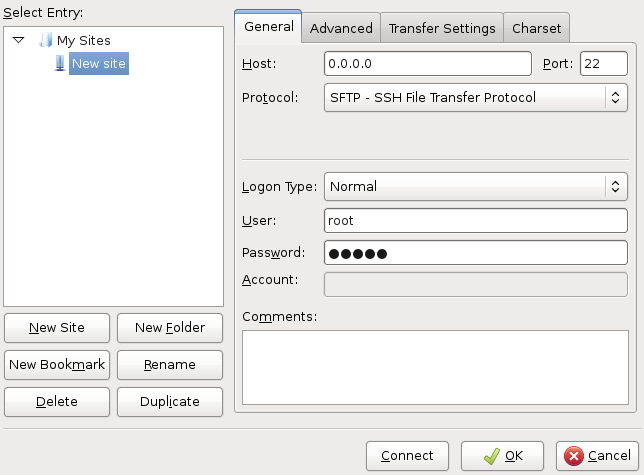644x475 pixels.
Task: Open the Advanced tab
Action: point(341,28)
